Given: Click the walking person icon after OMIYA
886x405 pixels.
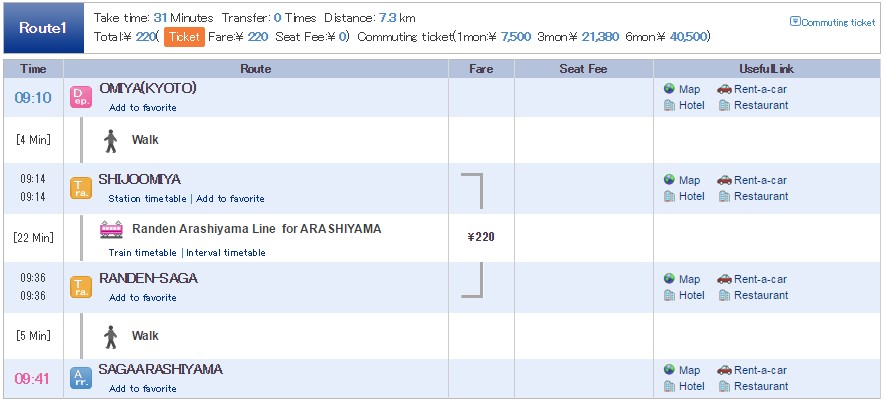Looking at the screenshot, I should (111, 140).
